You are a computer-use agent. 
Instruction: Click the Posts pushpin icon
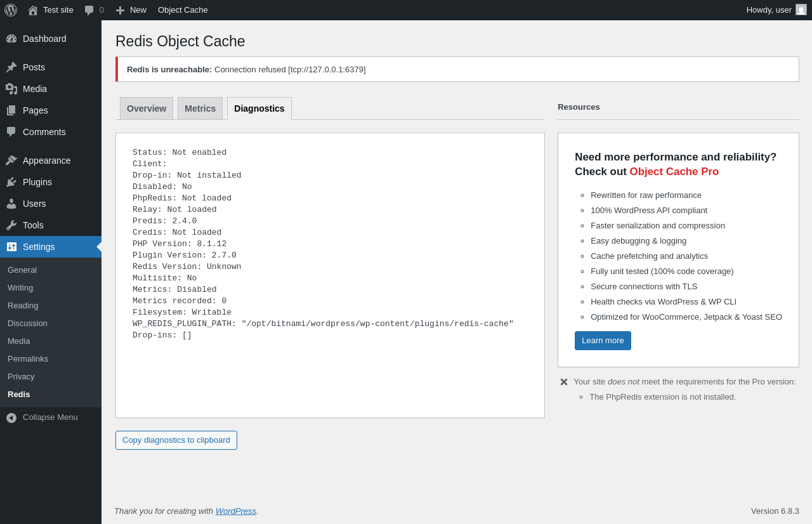[11, 67]
